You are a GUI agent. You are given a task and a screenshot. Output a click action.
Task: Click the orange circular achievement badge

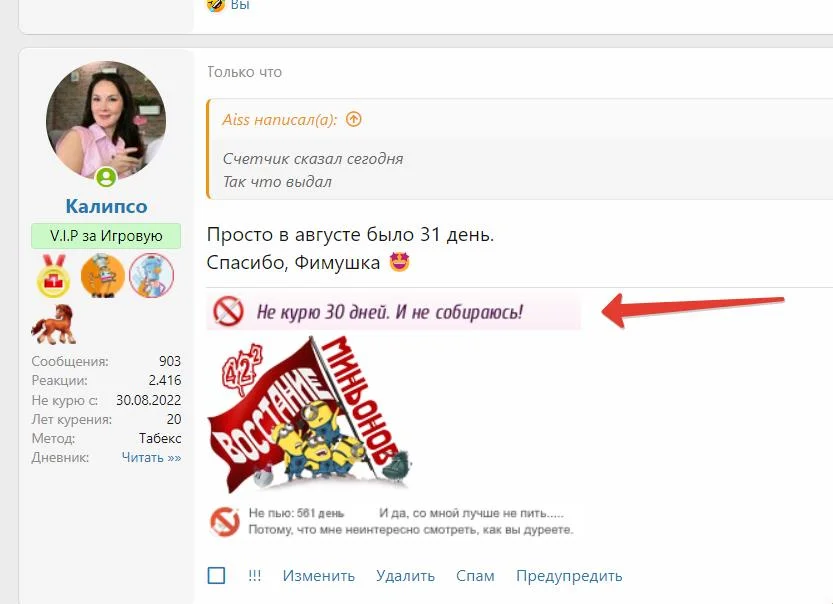coord(103,275)
